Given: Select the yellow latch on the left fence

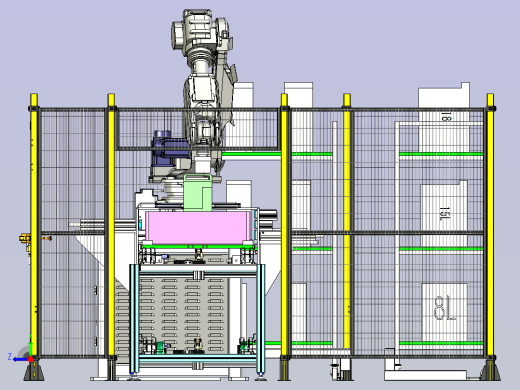Looking at the screenshot, I should click(x=25, y=239).
